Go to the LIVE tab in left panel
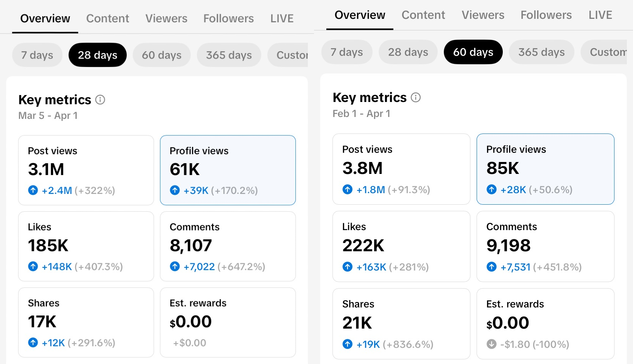The width and height of the screenshot is (633, 364). [x=282, y=18]
